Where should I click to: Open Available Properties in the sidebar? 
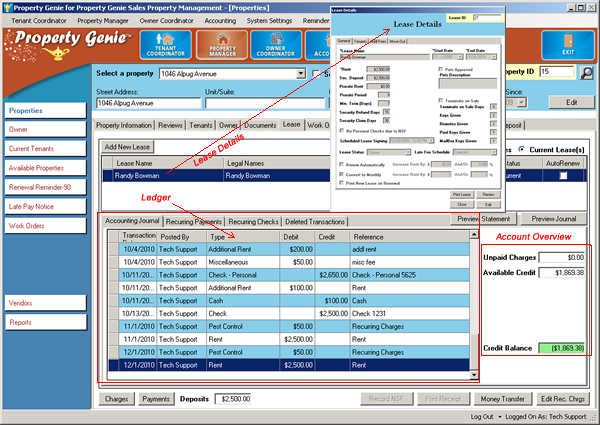click(x=46, y=168)
